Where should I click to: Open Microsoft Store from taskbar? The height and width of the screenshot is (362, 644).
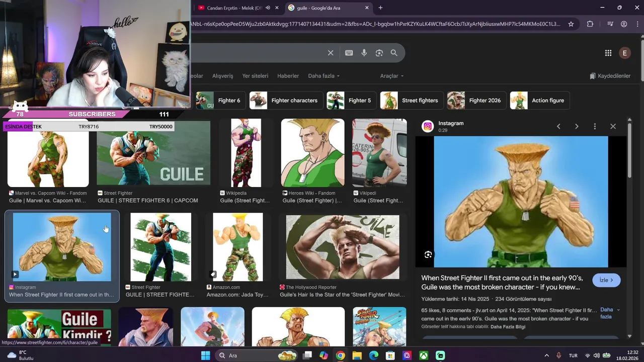(x=390, y=355)
